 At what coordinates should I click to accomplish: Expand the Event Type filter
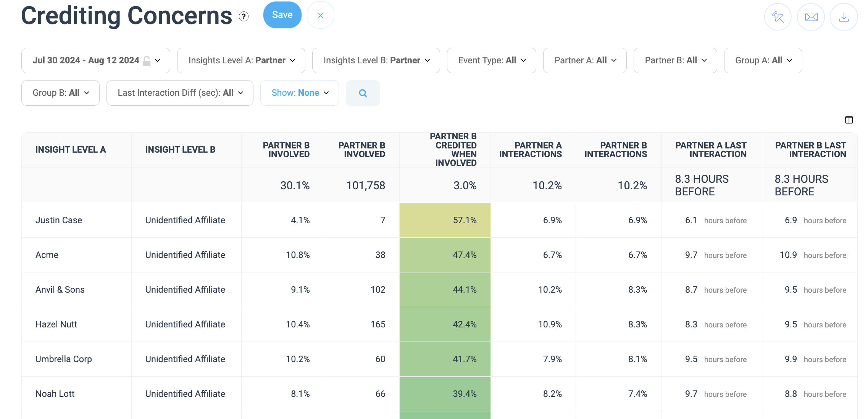[x=492, y=60]
